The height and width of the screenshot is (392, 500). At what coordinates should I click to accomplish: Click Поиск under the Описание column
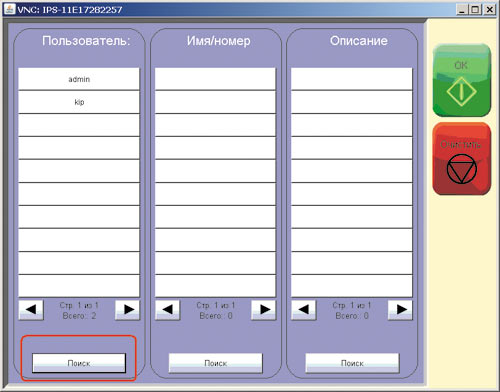[x=352, y=363]
